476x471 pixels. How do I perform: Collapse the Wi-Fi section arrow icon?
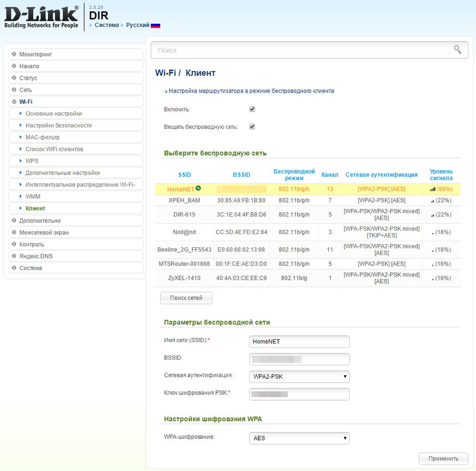click(14, 102)
